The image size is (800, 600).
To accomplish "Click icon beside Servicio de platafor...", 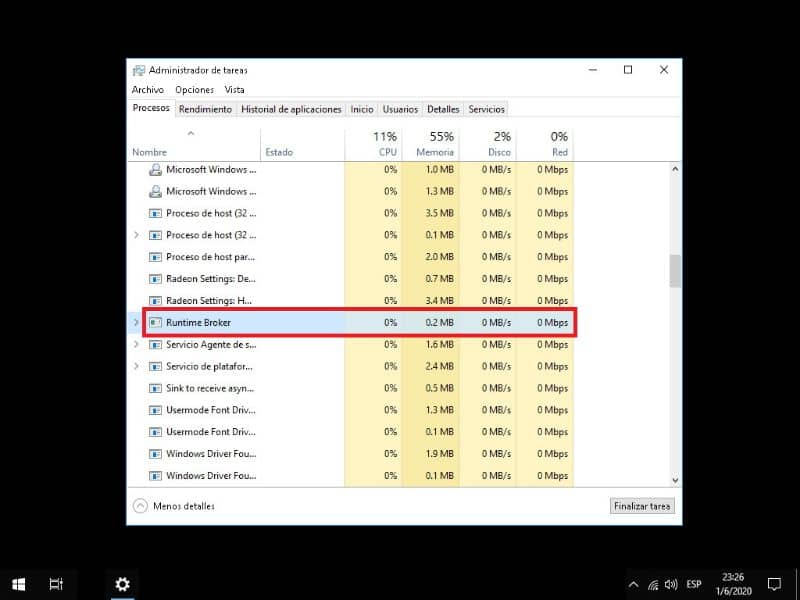I will [x=155, y=366].
